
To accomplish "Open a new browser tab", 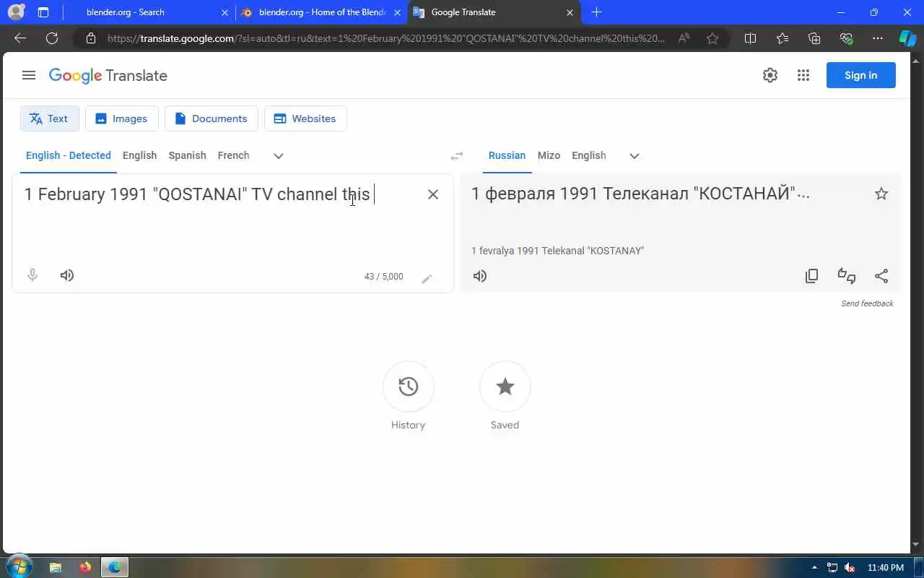I will point(596,12).
